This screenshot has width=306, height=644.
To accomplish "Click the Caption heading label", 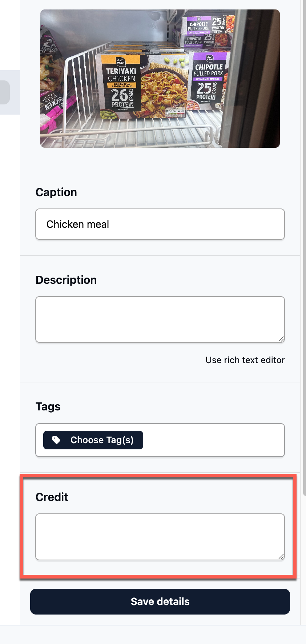I will pyautogui.click(x=56, y=192).
